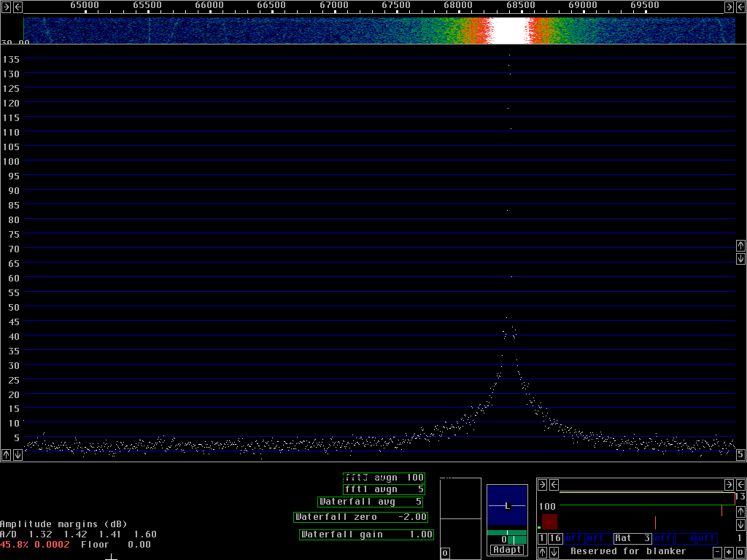Click the 'Rat 3' box in the blanker panel

click(x=632, y=539)
